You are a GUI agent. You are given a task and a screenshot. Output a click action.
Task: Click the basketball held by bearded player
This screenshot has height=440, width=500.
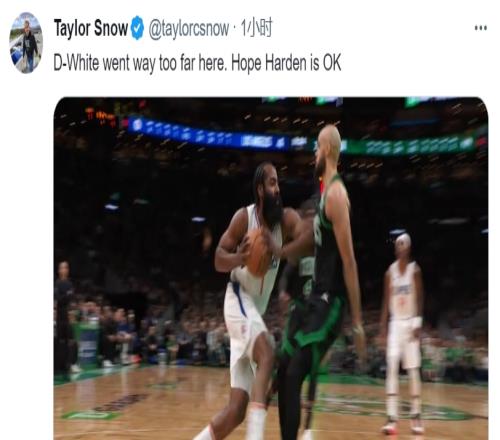coord(257,253)
